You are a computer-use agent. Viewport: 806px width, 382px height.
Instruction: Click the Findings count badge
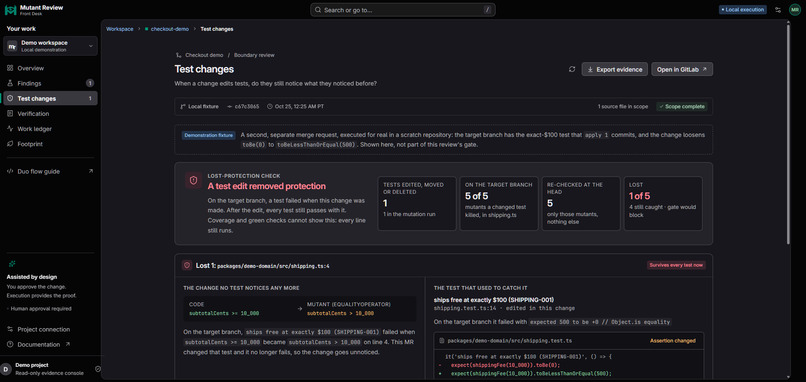click(90, 83)
